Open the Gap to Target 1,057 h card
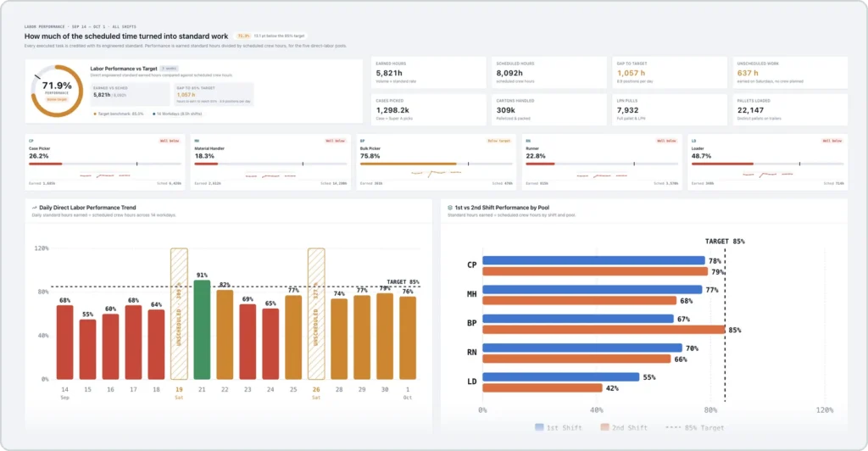This screenshot has height=451, width=868. 670,73
